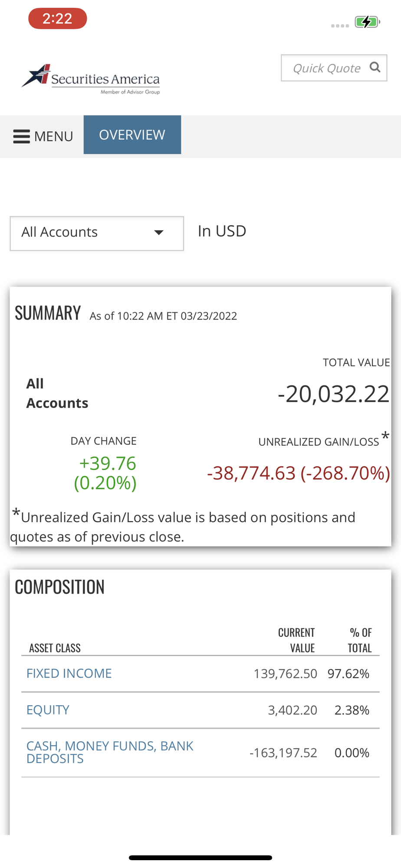Open the EQUITY asset class link
The image size is (401, 868).
(x=48, y=710)
